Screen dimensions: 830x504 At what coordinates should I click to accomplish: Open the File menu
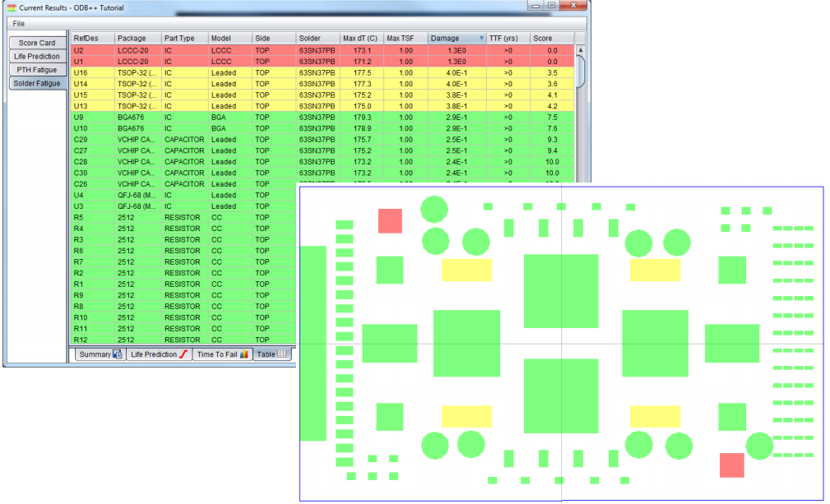pyautogui.click(x=19, y=24)
